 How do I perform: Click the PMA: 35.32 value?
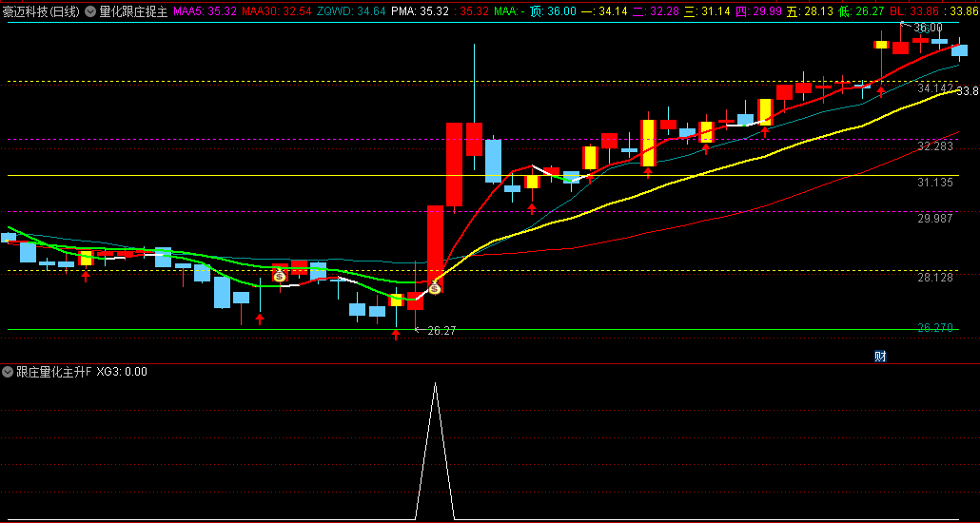[x=420, y=10]
